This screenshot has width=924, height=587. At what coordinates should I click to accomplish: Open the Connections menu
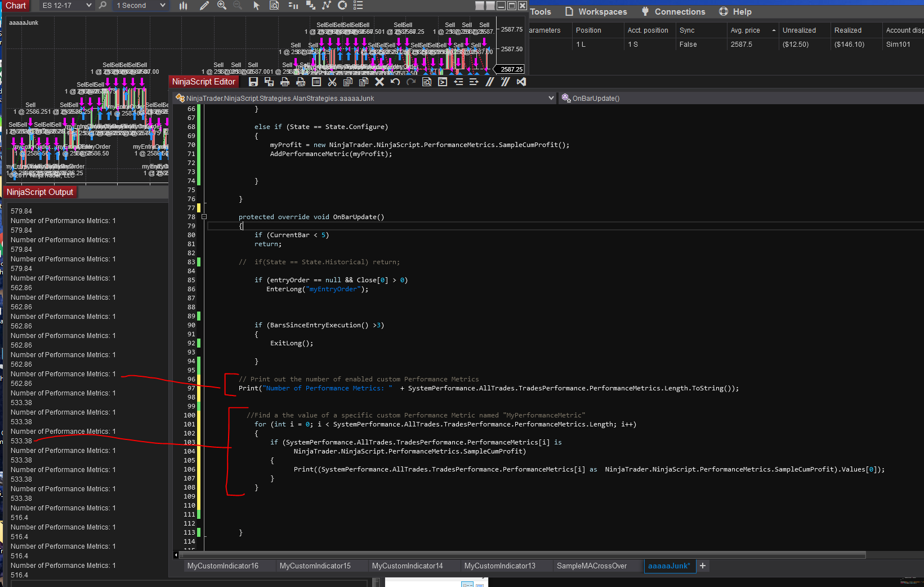(673, 12)
